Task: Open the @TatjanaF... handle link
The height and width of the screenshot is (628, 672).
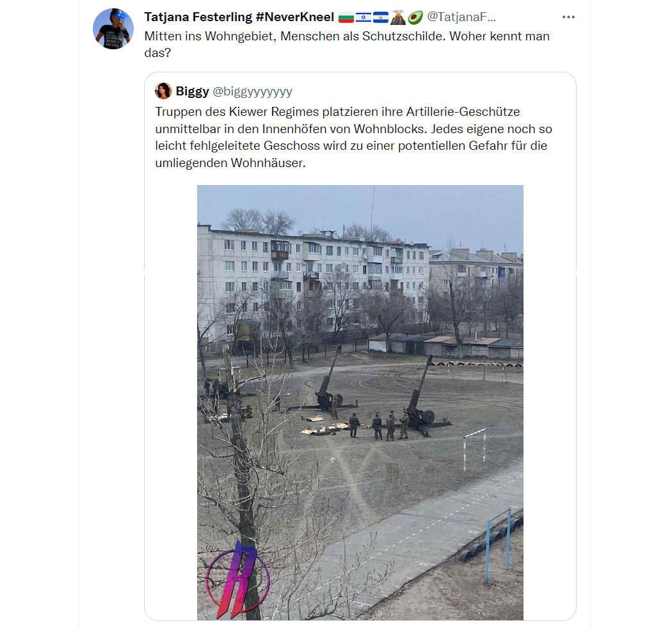Action: tap(461, 17)
